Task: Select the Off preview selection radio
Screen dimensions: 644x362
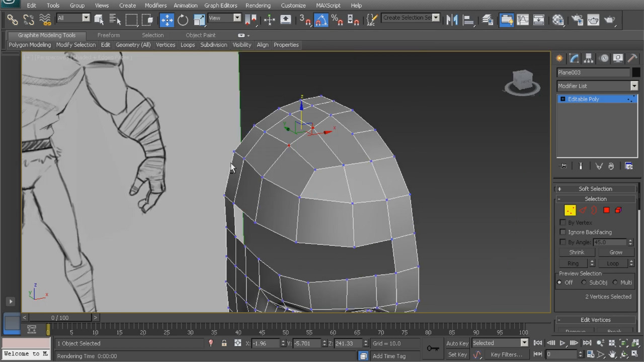Action: click(559, 283)
